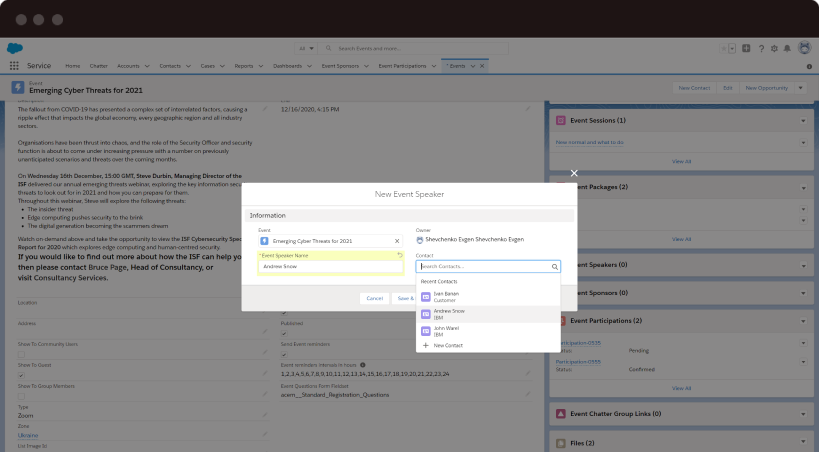Viewport: 819px width, 452px height.
Task: Expand the Event Participations tab menu
Action: [x=434, y=66]
